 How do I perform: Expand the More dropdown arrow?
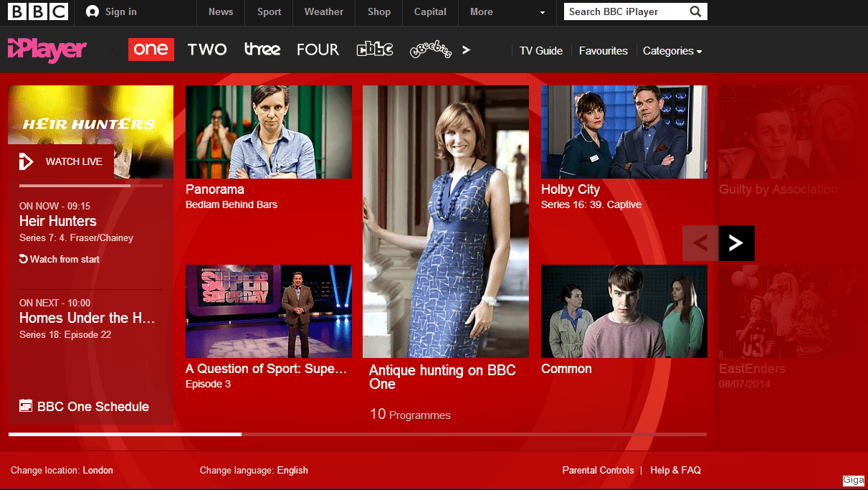coord(543,12)
